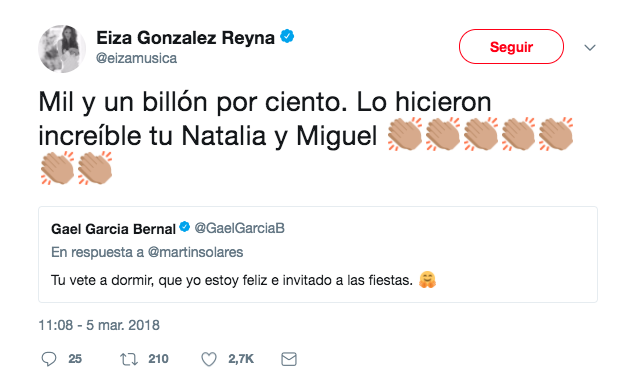The height and width of the screenshot is (389, 635).
Task: Open tweet timestamp 11:08 - 5 mar. 2018
Action: point(99,325)
